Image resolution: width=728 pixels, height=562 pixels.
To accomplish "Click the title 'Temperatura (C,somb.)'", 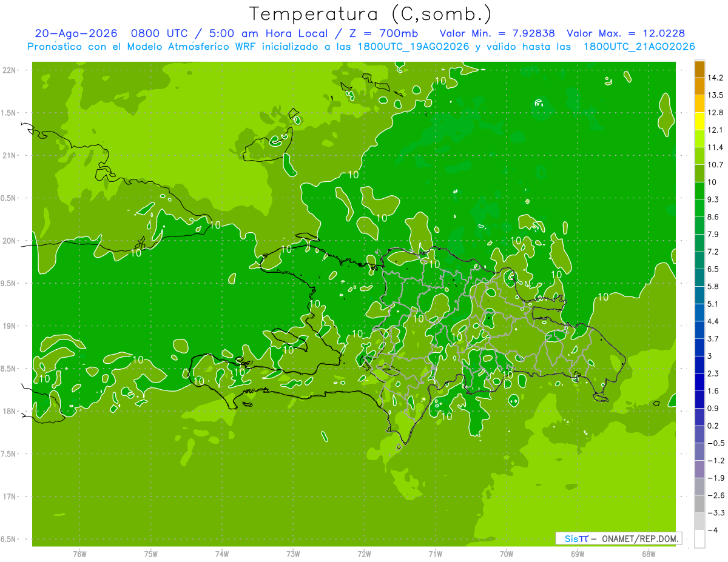I will [370, 14].
